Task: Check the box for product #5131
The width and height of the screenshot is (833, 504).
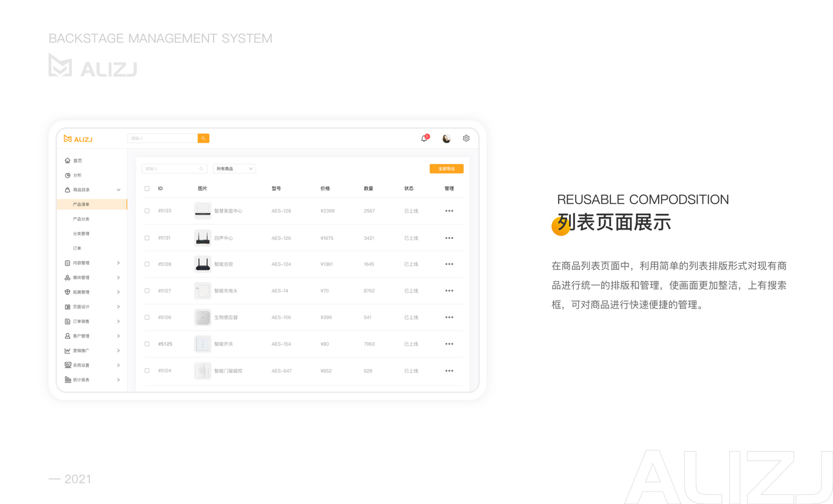Action: [x=147, y=238]
